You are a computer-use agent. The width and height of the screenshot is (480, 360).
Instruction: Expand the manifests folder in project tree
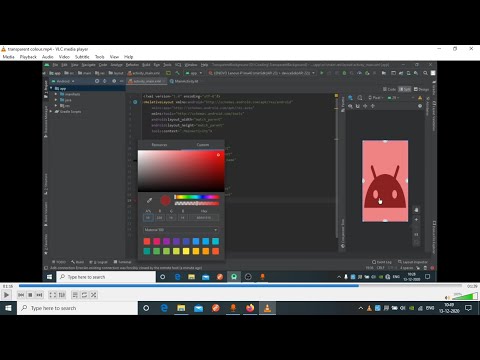(x=56, y=94)
